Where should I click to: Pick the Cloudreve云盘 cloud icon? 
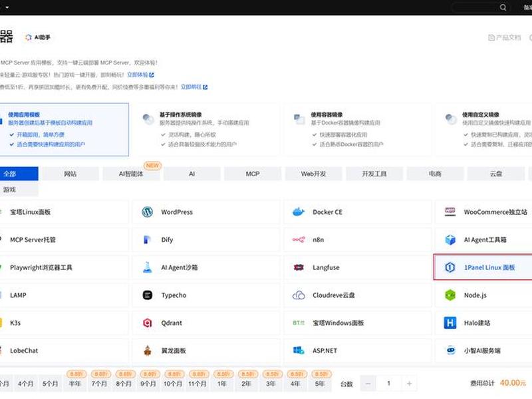click(299, 295)
